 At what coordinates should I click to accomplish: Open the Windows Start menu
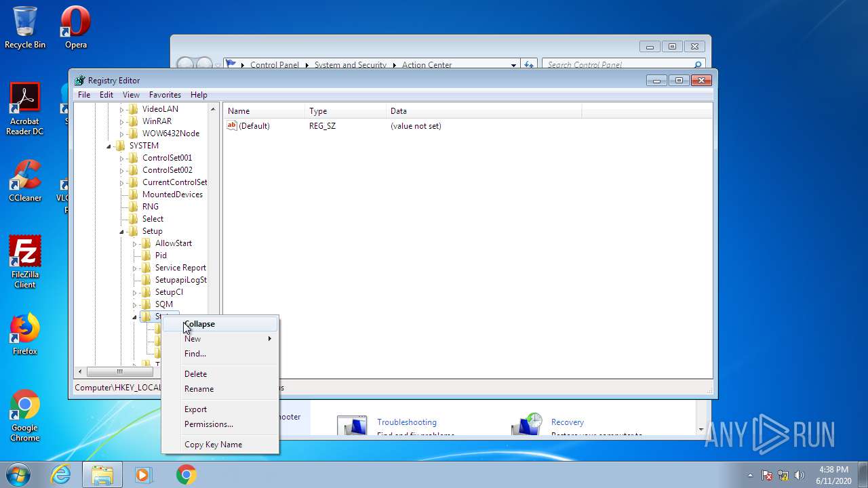(x=18, y=474)
